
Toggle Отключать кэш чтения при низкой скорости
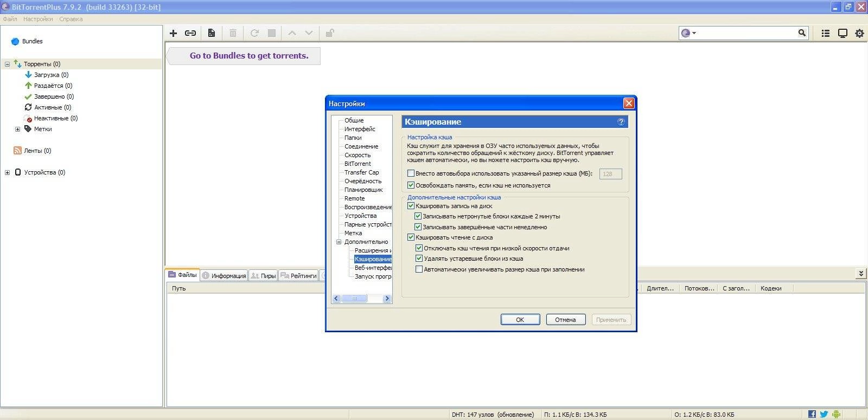point(419,248)
